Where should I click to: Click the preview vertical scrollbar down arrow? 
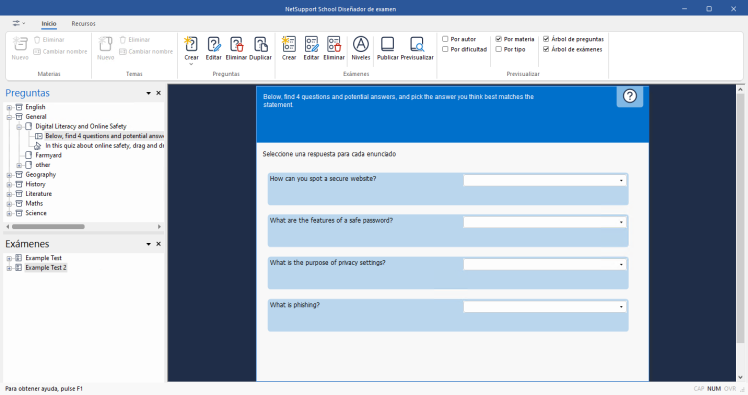click(740, 377)
